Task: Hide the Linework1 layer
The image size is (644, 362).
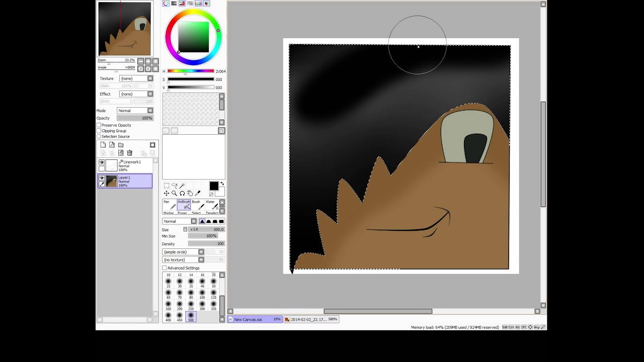Action: [x=102, y=162]
